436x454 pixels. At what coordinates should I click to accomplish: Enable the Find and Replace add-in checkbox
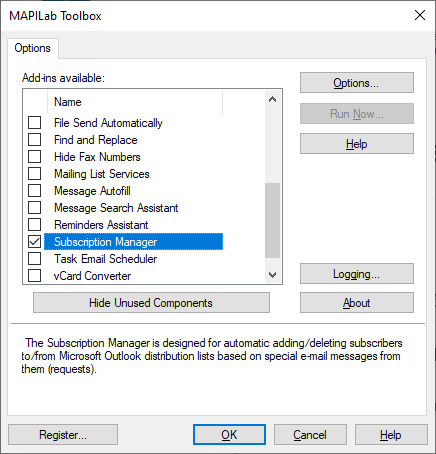click(34, 140)
